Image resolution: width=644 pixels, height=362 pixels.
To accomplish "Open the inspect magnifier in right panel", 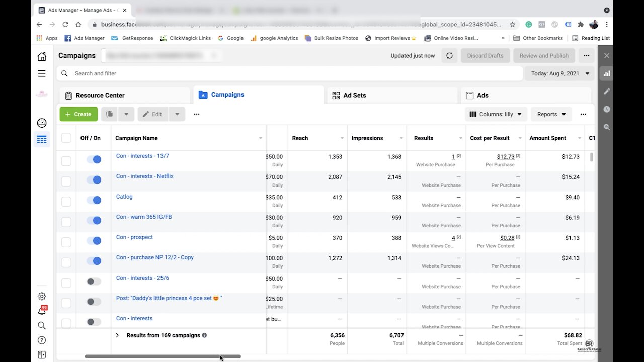I will click(x=606, y=127).
